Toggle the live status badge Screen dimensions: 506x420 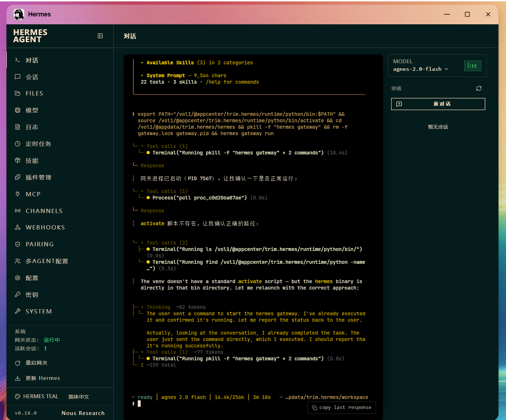(472, 66)
